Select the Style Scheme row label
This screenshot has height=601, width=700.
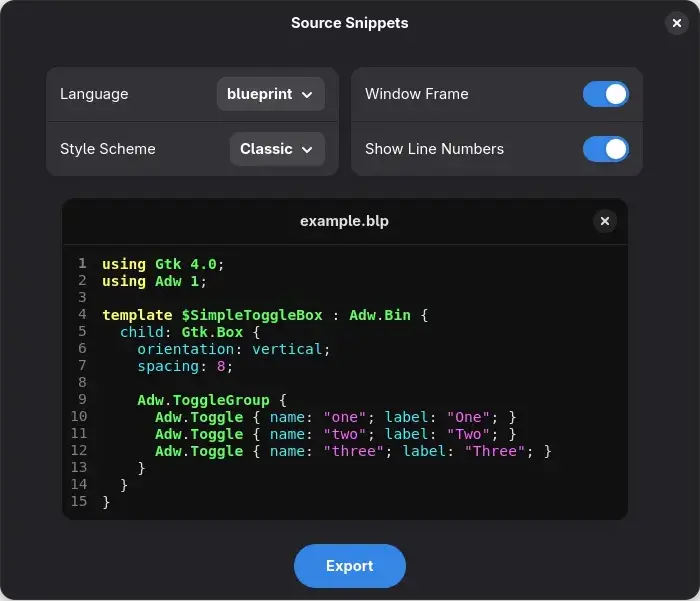coord(108,149)
